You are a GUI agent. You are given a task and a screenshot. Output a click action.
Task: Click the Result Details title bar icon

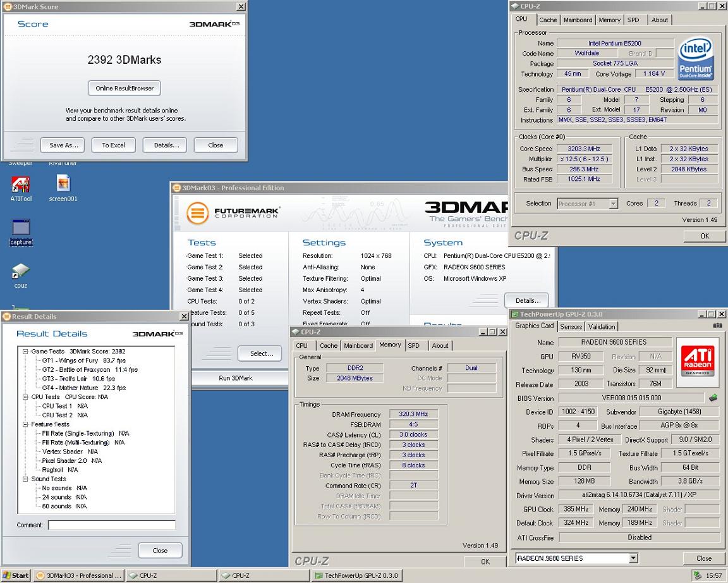tap(6, 316)
